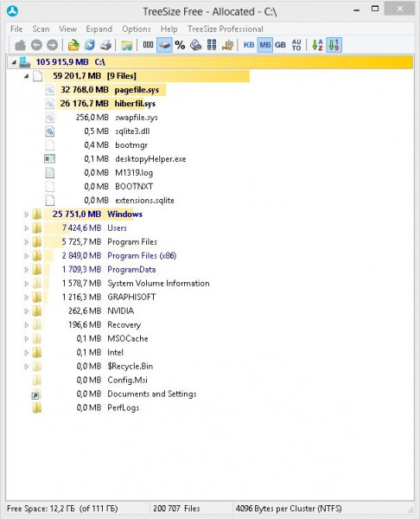420x519 pixels.
Task: Expand the GRAPHISOFT folder
Action: pos(27,298)
